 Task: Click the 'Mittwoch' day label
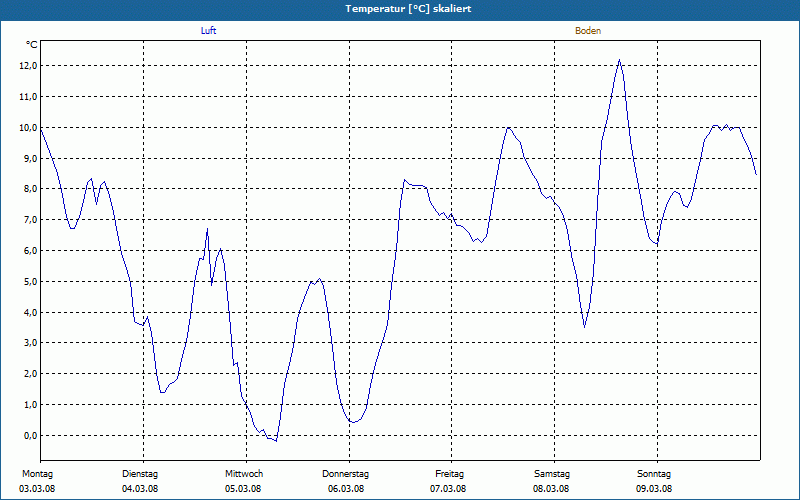[x=244, y=474]
